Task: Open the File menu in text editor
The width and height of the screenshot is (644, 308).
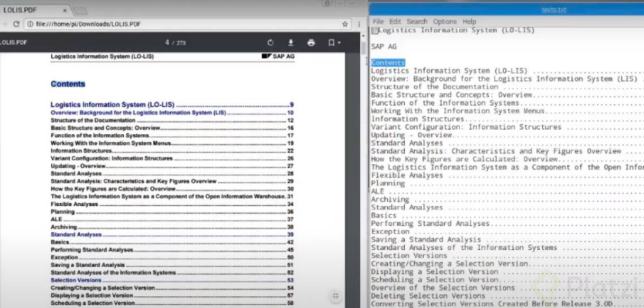Action: (378, 21)
